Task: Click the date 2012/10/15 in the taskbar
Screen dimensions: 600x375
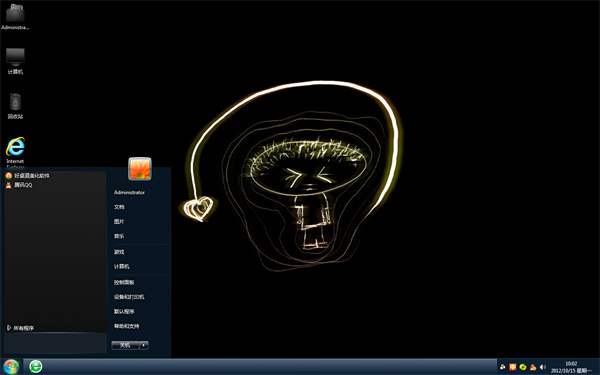Action: pyautogui.click(x=562, y=371)
